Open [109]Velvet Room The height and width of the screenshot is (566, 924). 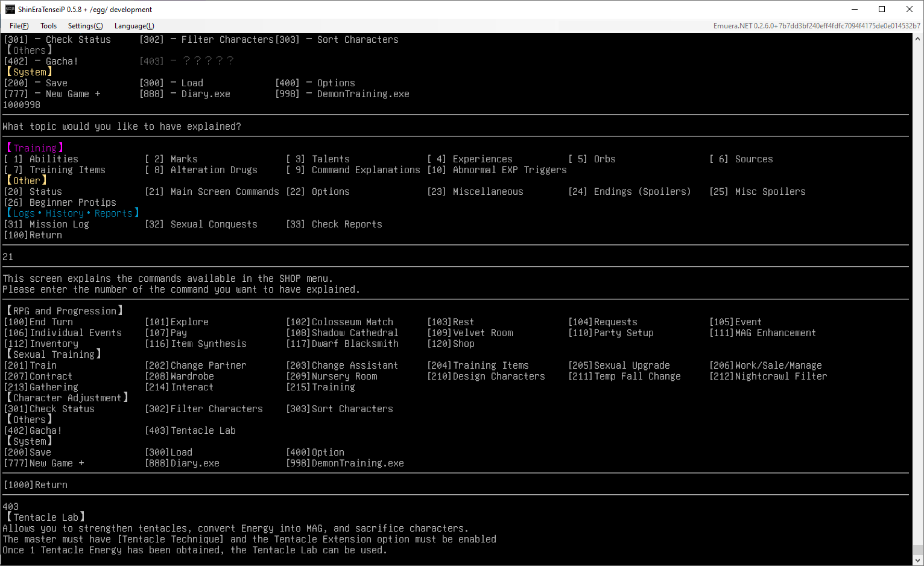click(470, 333)
